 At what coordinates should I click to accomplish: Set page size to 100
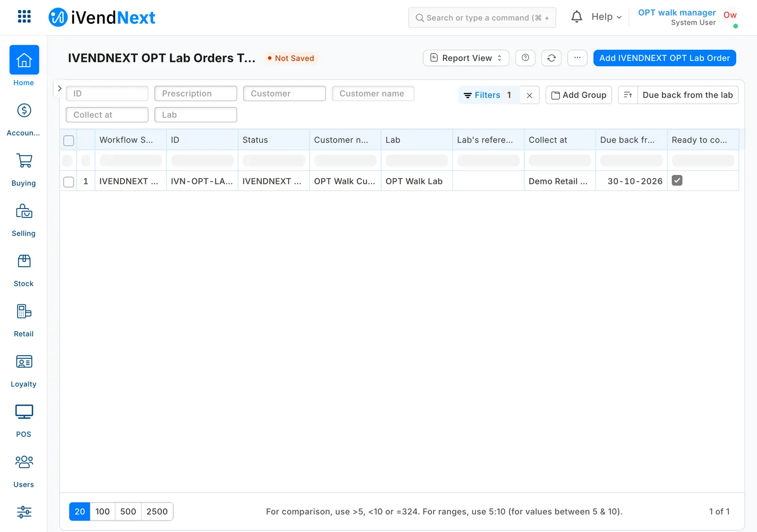pos(103,512)
